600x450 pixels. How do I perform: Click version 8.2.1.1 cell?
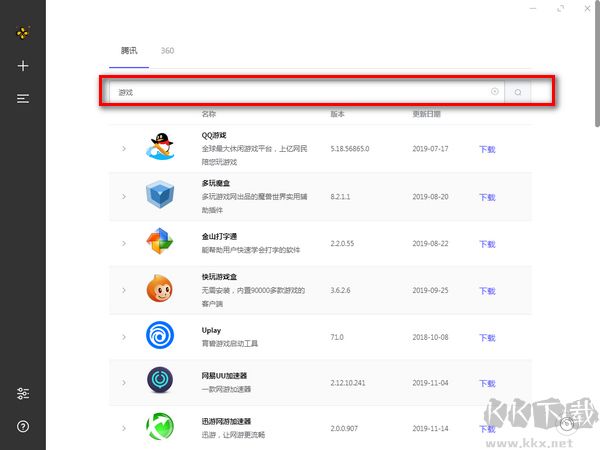pos(340,197)
